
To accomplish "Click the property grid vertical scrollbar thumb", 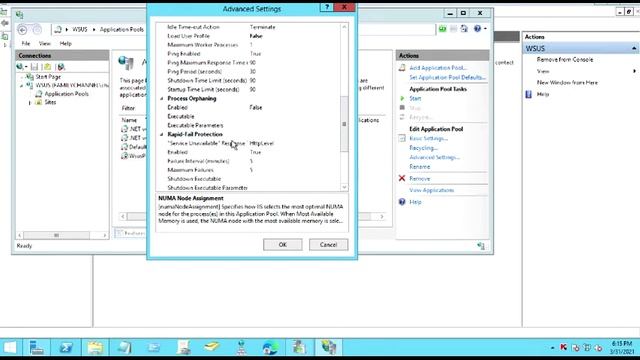I will pos(344,124).
